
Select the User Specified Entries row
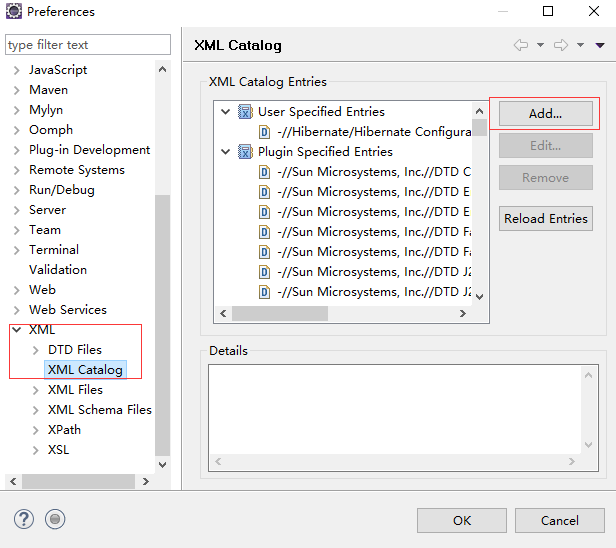[321, 112]
